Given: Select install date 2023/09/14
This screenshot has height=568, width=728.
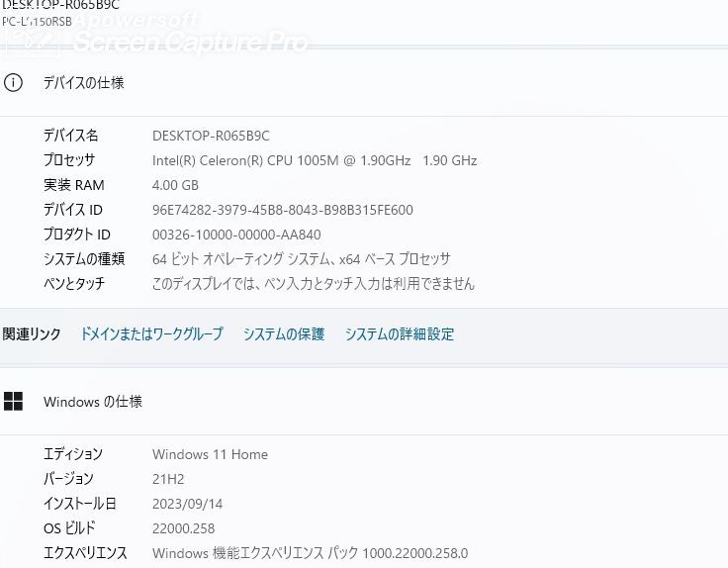Looking at the screenshot, I should pyautogui.click(x=188, y=504).
